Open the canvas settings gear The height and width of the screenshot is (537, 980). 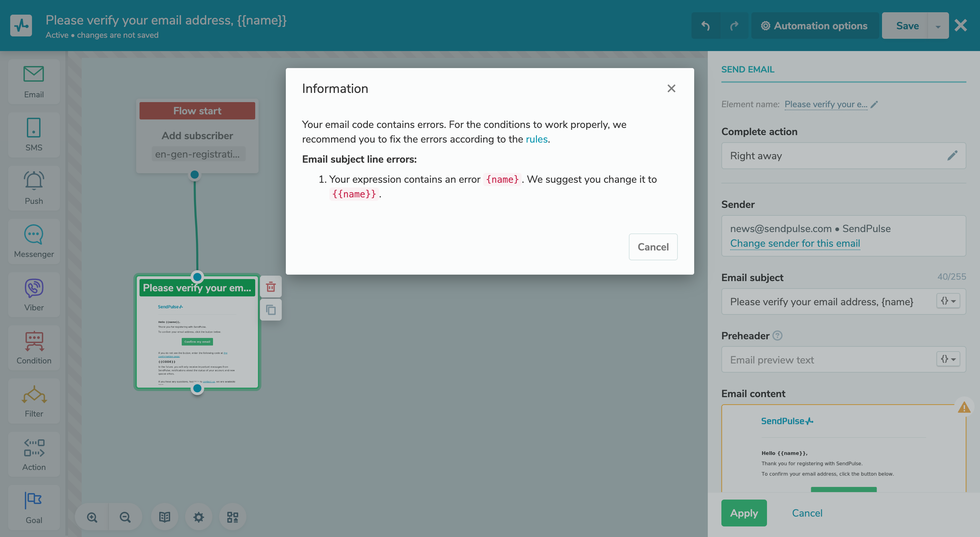tap(198, 517)
